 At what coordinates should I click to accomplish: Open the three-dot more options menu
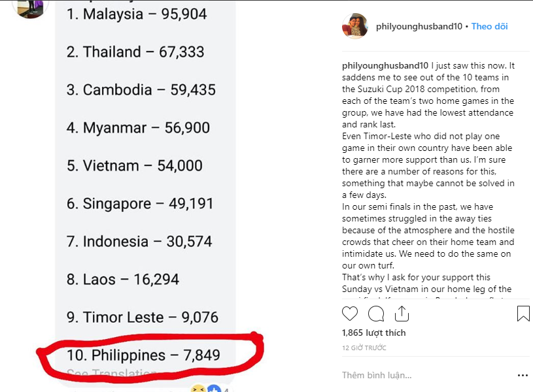click(523, 376)
